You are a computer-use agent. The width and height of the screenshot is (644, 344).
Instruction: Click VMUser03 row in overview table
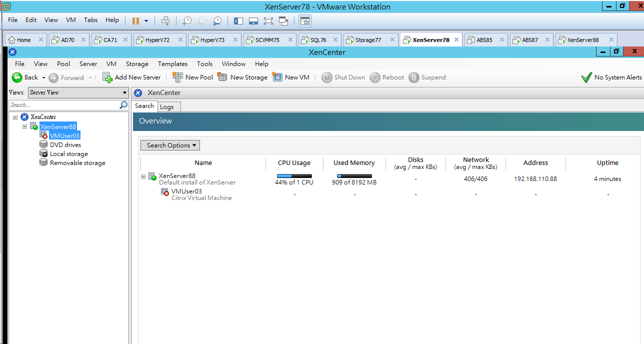point(390,194)
